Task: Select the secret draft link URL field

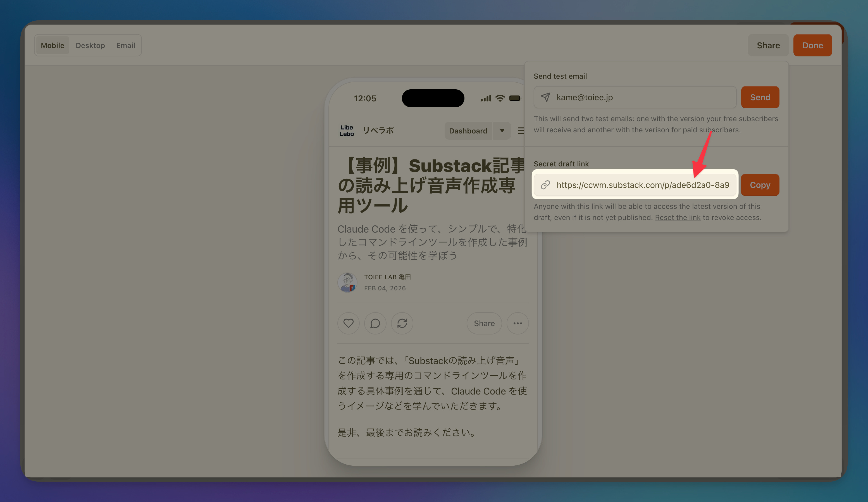Action: pyautogui.click(x=635, y=185)
